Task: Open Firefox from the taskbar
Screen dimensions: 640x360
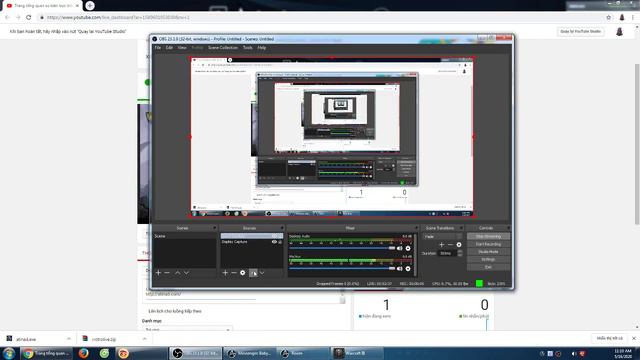Action: [84, 353]
